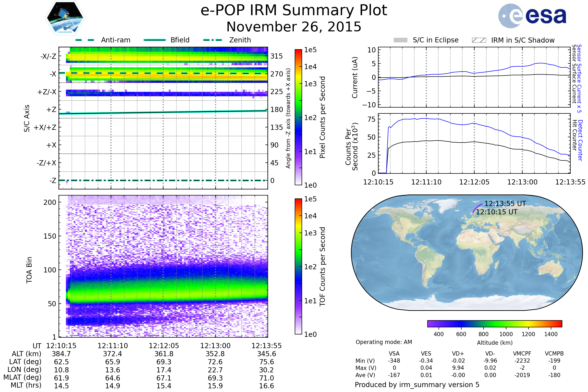Click the e-POP IRM Summary Plot title
Screen dimensions: 588x392
pyautogui.click(x=294, y=11)
